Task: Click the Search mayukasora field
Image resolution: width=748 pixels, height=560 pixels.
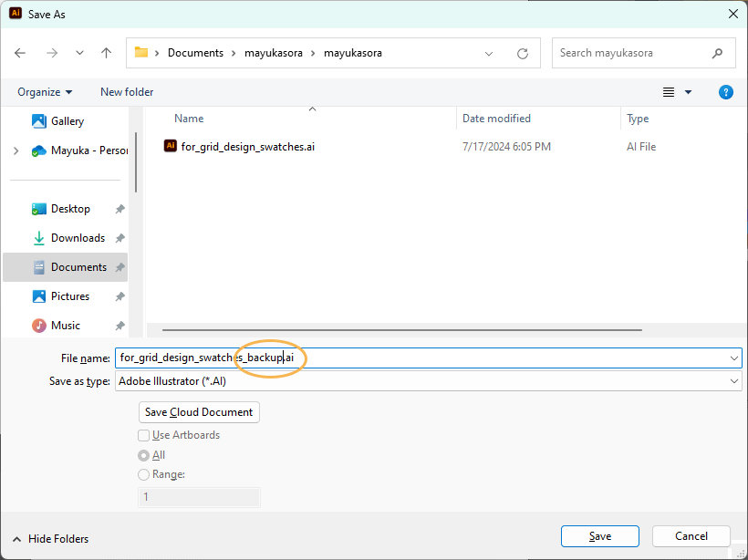Action: 632,53
